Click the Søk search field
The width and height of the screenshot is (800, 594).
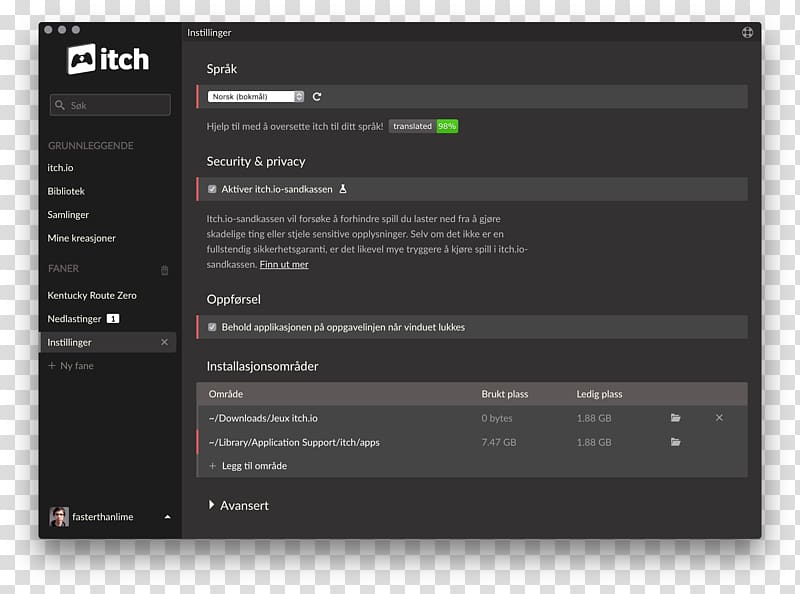tap(110, 105)
